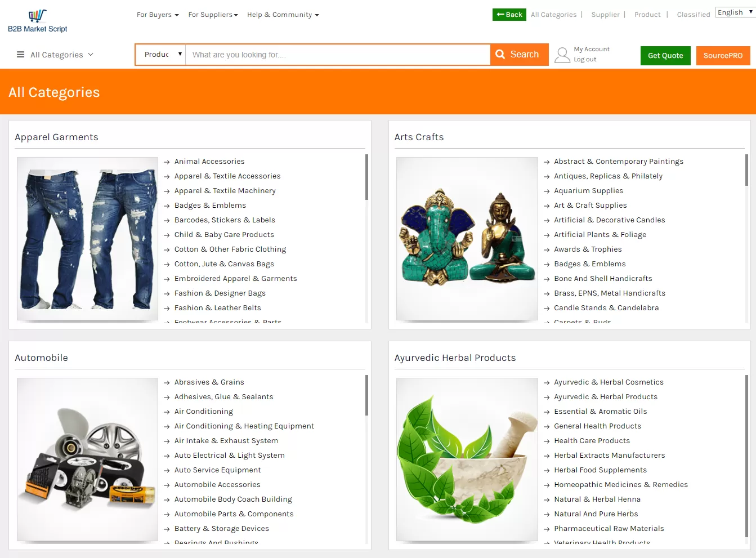
Task: Click the user account avatar icon
Action: pos(562,55)
